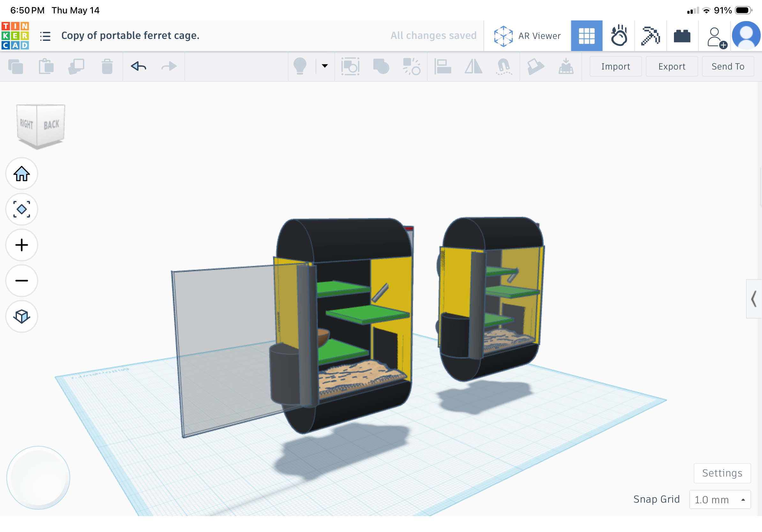The image size is (762, 532).
Task: Open the user profile avatar
Action: (746, 35)
